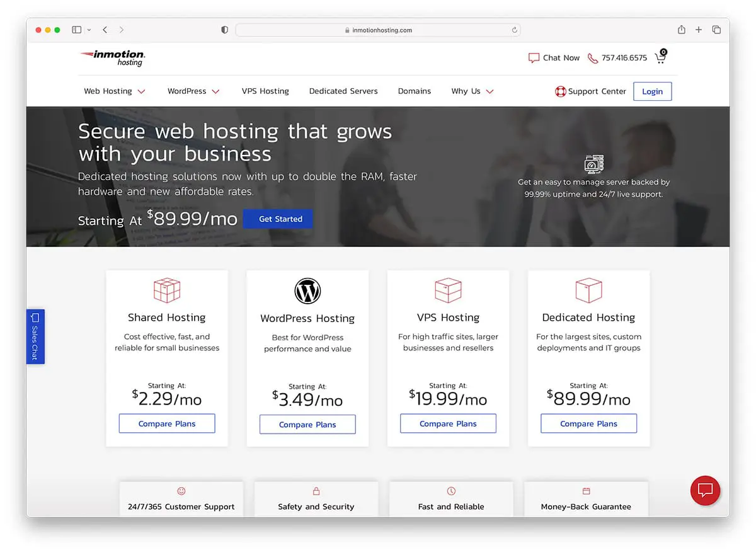Image resolution: width=756 pixels, height=552 pixels.
Task: Go back with the Safari back arrow
Action: (105, 30)
